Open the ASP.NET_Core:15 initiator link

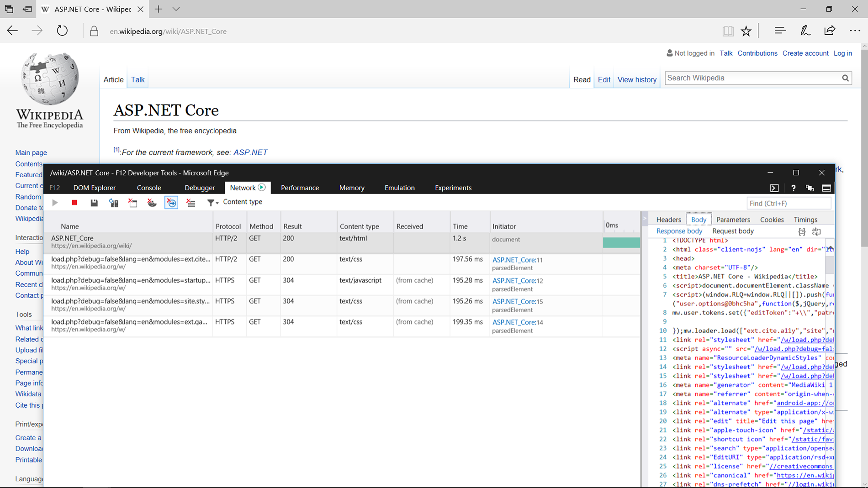[x=517, y=301]
